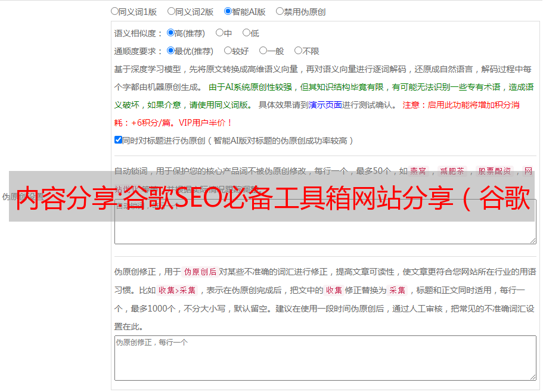The height and width of the screenshot is (392, 543).
Task: Choose the 智能AI版 radio option
Action: [228, 11]
